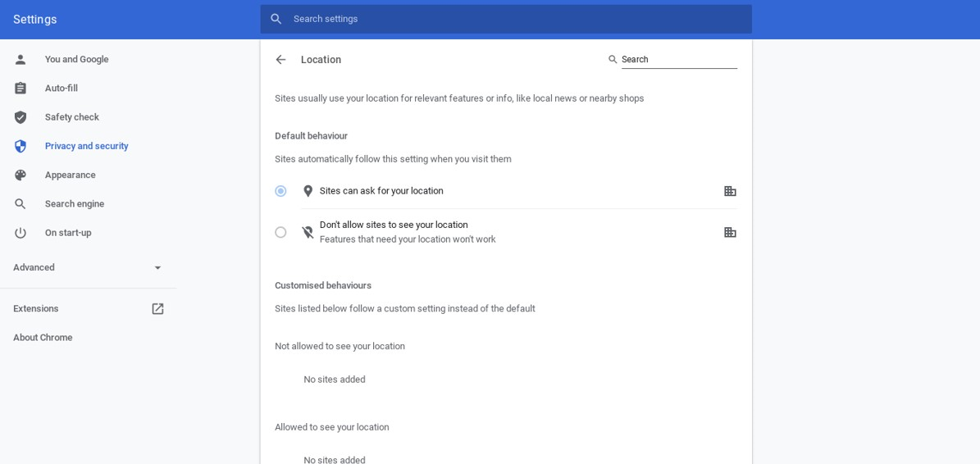Go to the About Chrome page

[x=43, y=337]
